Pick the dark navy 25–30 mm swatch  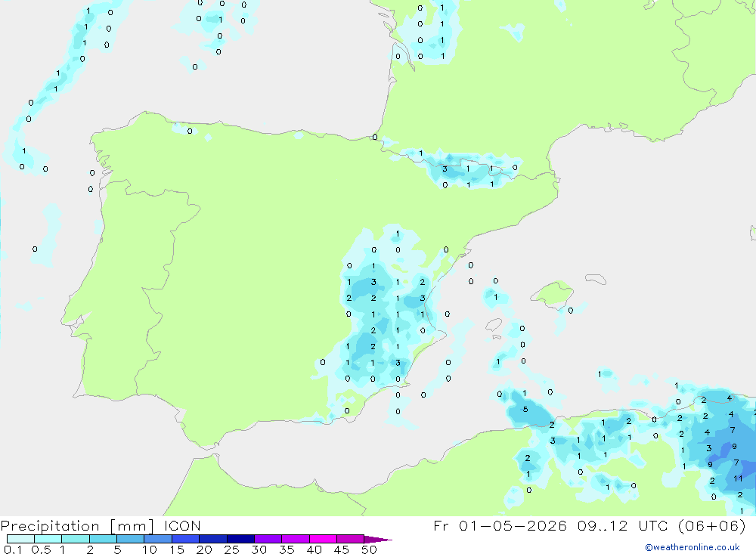pos(240,539)
